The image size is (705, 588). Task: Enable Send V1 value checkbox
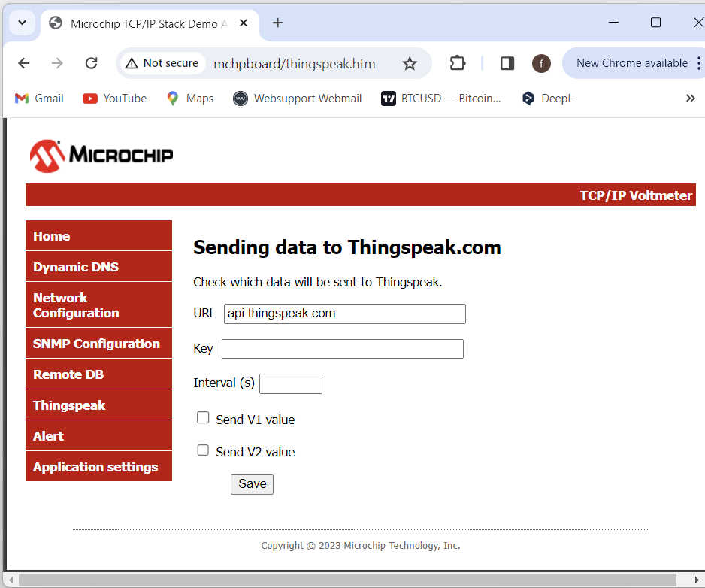203,417
